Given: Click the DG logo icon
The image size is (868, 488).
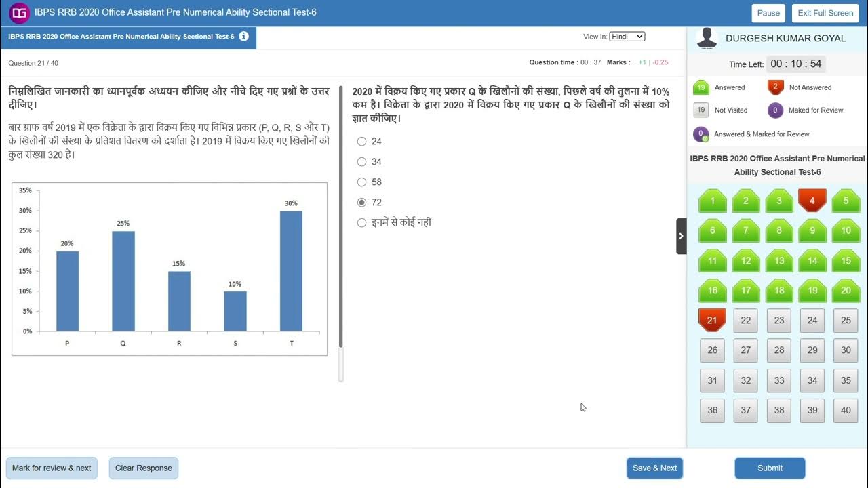Looking at the screenshot, I should (x=19, y=12).
